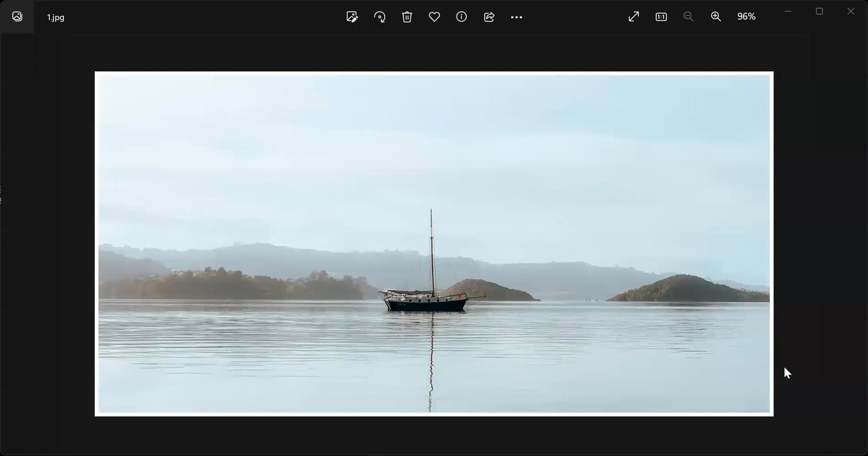This screenshot has width=868, height=456.
Task: Click the 1.jpg file name
Action: pos(56,17)
